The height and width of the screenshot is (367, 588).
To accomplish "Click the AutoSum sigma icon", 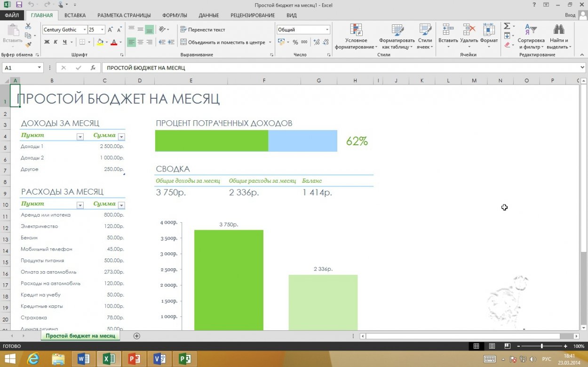I will click(507, 26).
